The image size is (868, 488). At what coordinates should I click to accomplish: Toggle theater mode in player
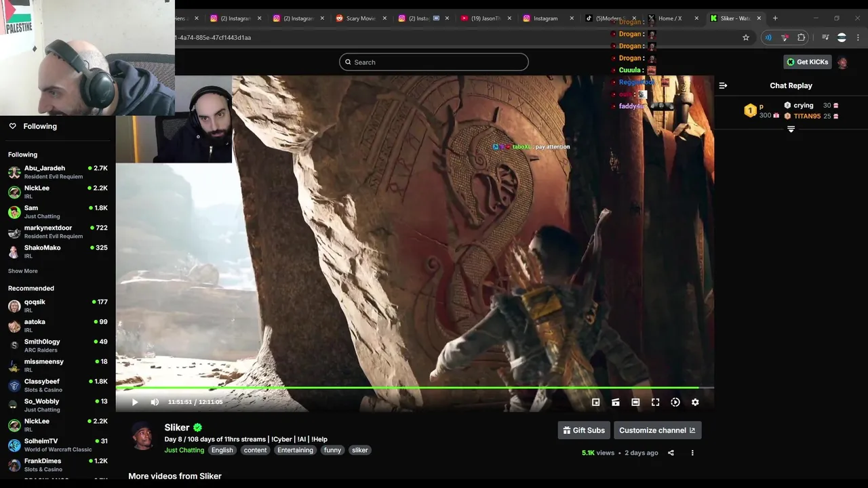[635, 402]
